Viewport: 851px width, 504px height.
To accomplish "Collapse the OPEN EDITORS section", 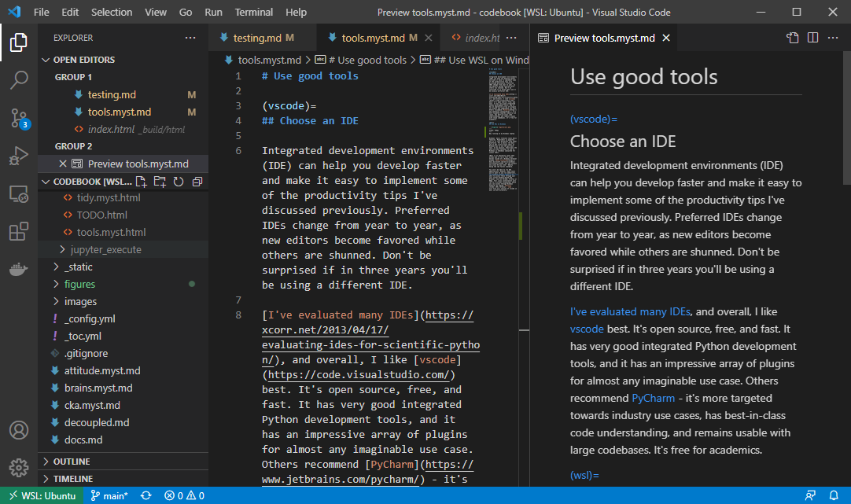I will [x=123, y=60].
